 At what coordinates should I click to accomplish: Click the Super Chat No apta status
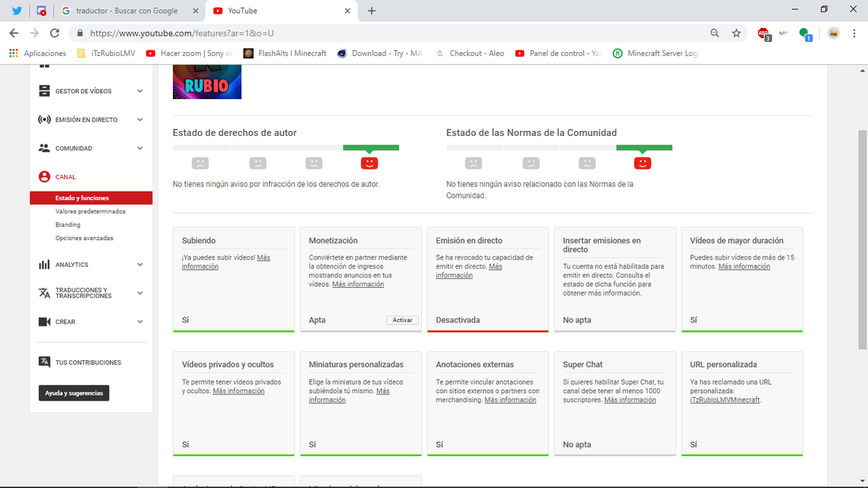point(577,445)
